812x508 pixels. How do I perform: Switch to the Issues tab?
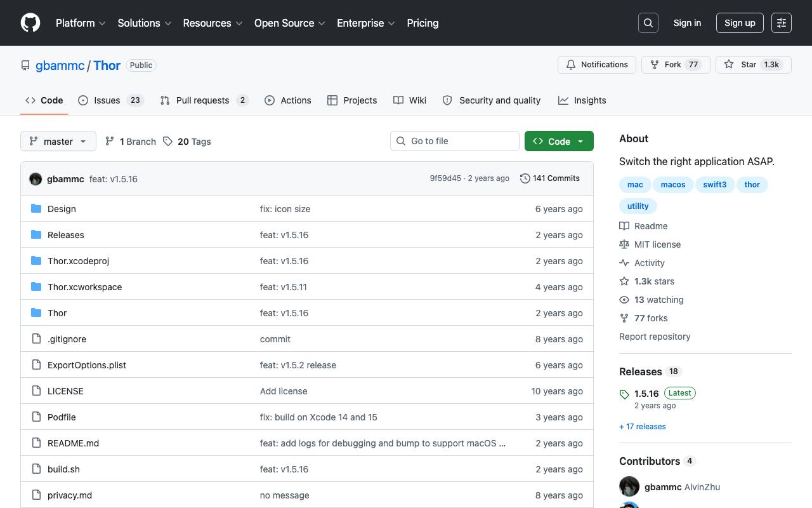(x=111, y=100)
